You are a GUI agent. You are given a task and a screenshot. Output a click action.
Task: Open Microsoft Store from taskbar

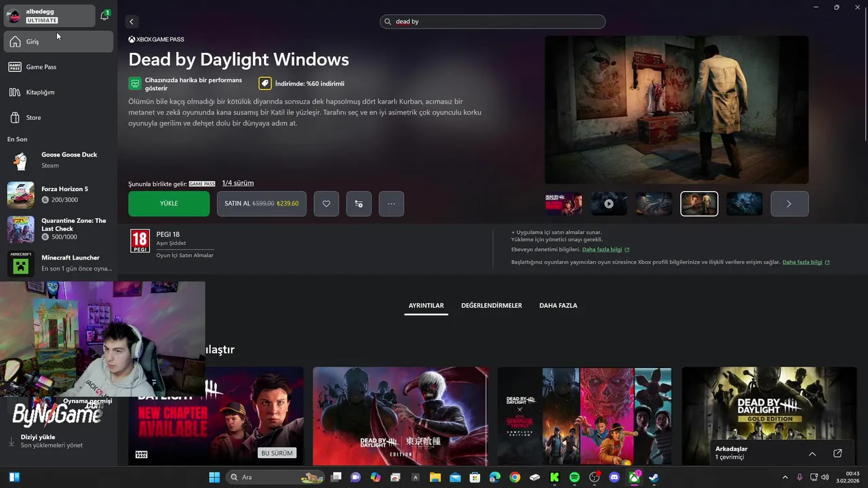475,477
